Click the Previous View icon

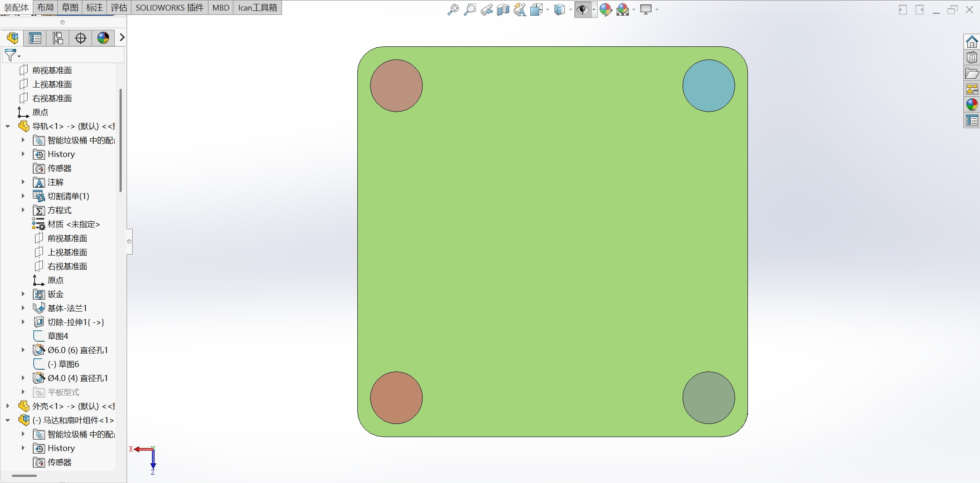tap(486, 10)
